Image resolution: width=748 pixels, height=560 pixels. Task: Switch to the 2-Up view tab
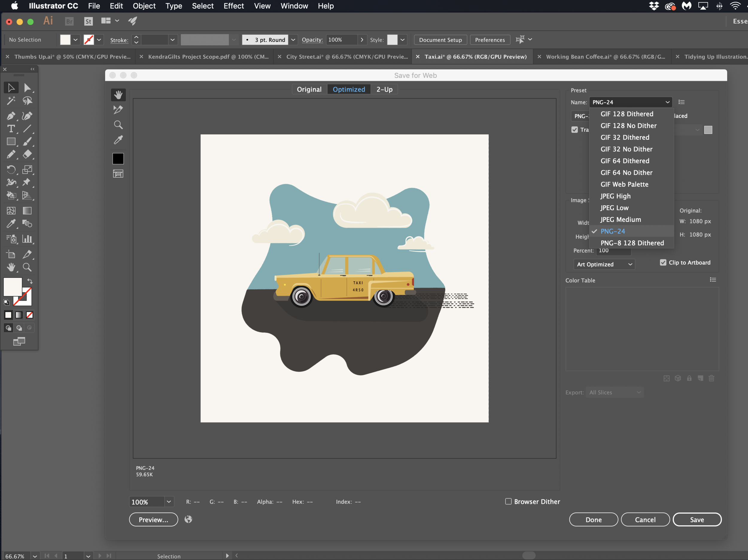[384, 89]
